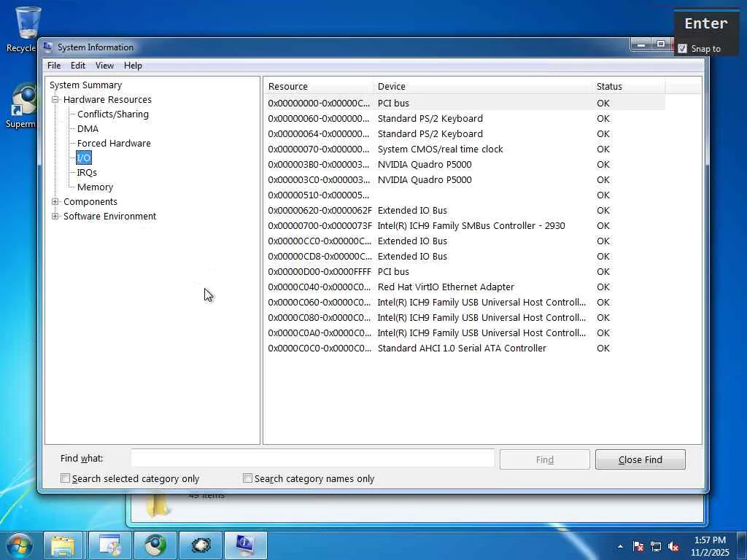Click the Find button

pyautogui.click(x=544, y=459)
